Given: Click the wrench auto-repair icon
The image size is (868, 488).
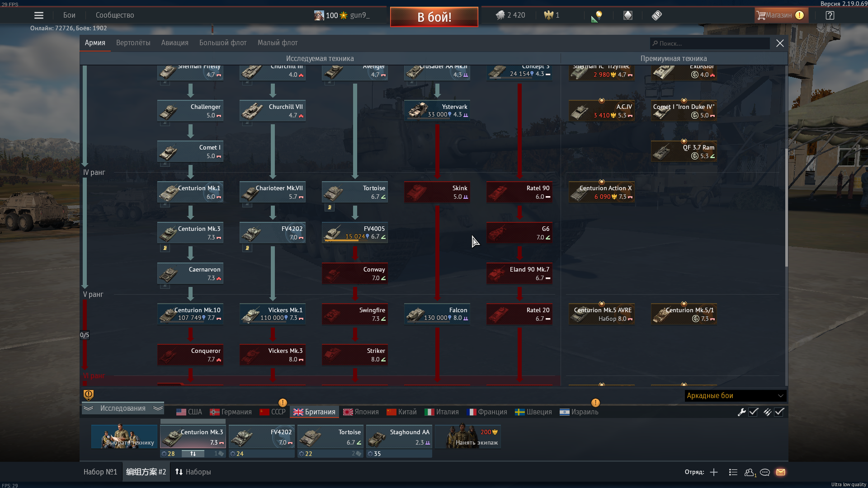Looking at the screenshot, I should [x=741, y=412].
